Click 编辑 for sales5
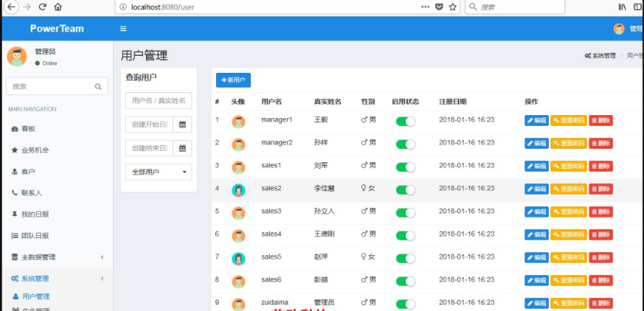The image size is (644, 311). (537, 257)
